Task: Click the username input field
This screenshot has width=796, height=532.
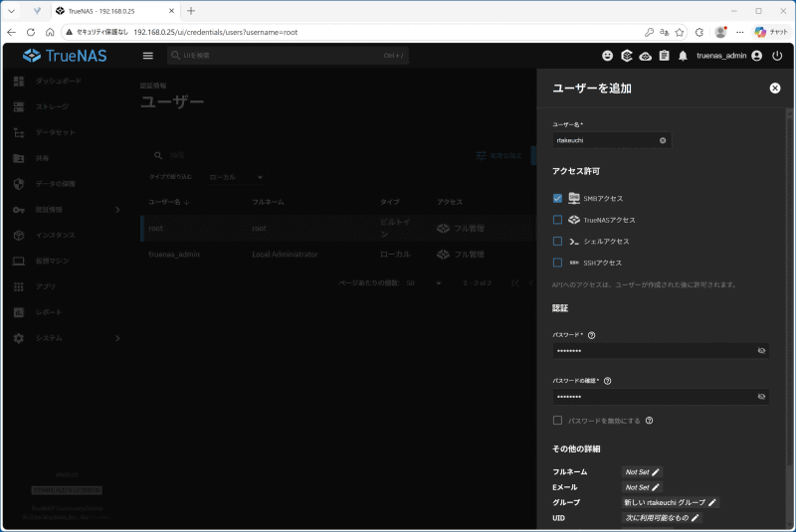Action: tap(612, 140)
